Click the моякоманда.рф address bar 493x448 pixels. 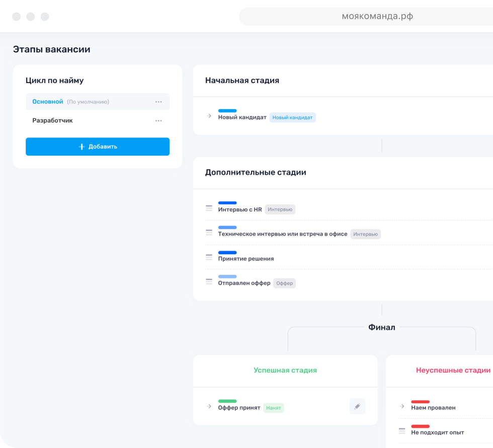tap(366, 16)
